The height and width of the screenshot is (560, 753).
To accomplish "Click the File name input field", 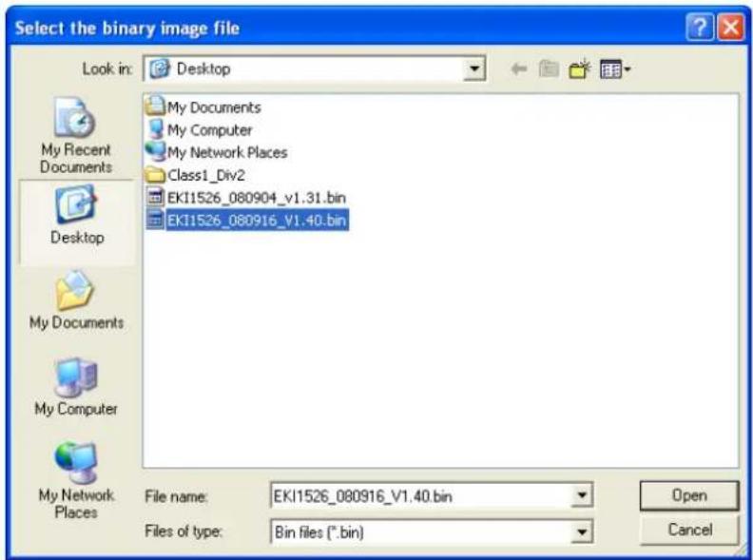I will click(432, 495).
